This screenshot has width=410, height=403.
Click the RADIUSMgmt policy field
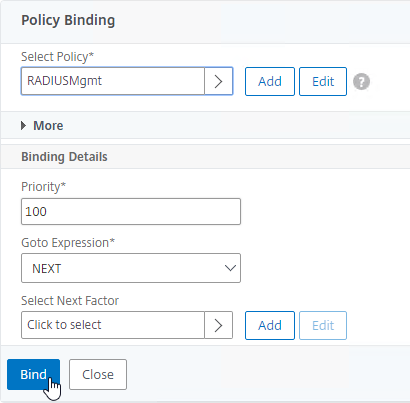point(113,81)
